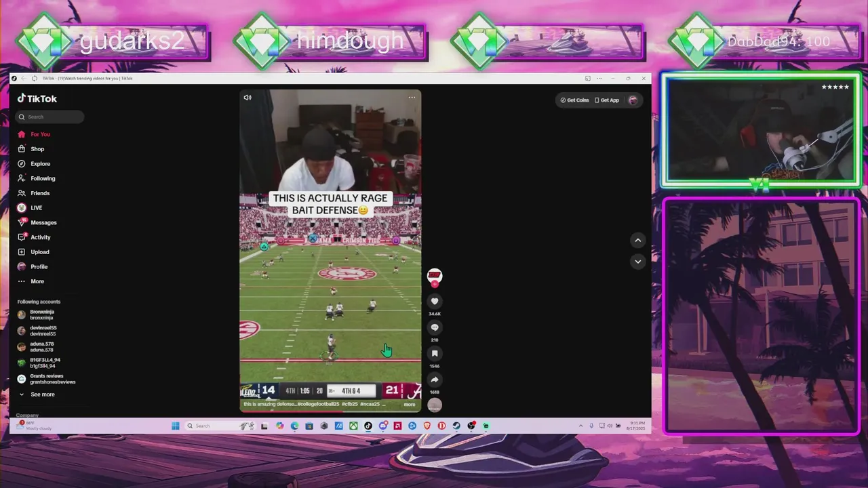Viewport: 868px width, 488px height.
Task: Open the Profile page in the sidebar
Action: coord(33,267)
